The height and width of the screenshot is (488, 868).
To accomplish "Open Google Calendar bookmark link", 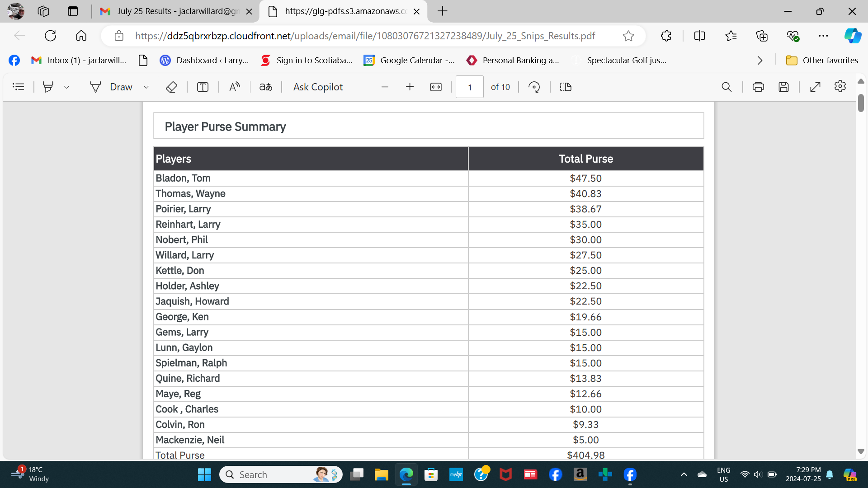I will click(x=409, y=60).
